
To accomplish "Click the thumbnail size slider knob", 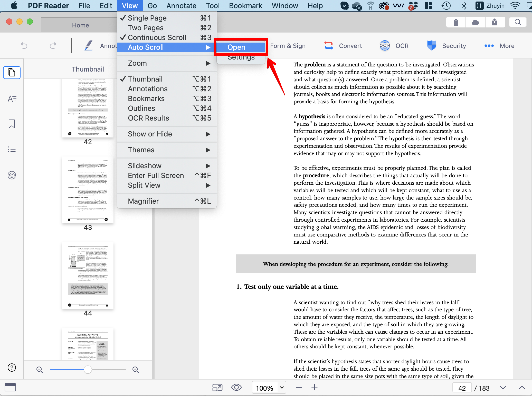I will (x=88, y=370).
